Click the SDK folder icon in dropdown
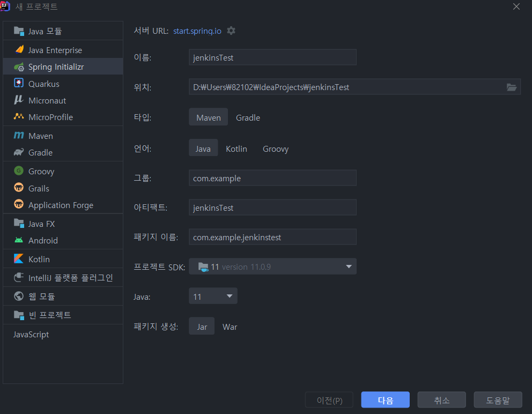This screenshot has height=414, width=532. 203,267
